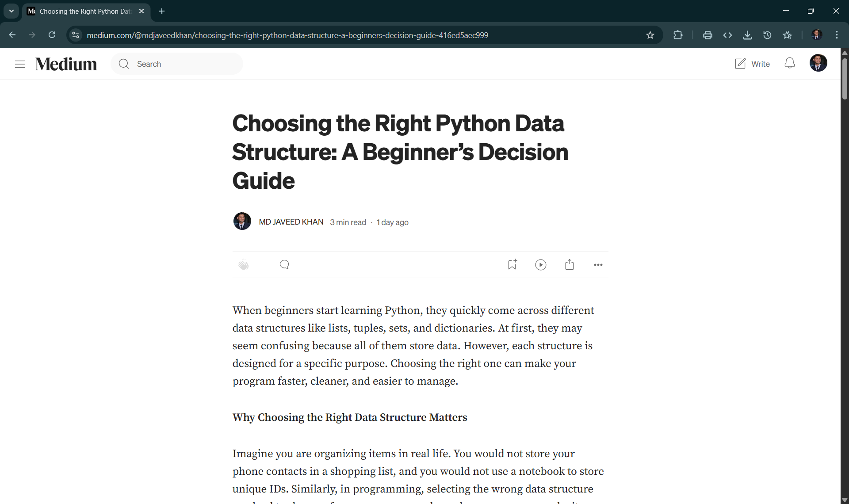Viewport: 849px width, 504px height.
Task: Open the article's three-dot more options menu
Action: (x=598, y=265)
